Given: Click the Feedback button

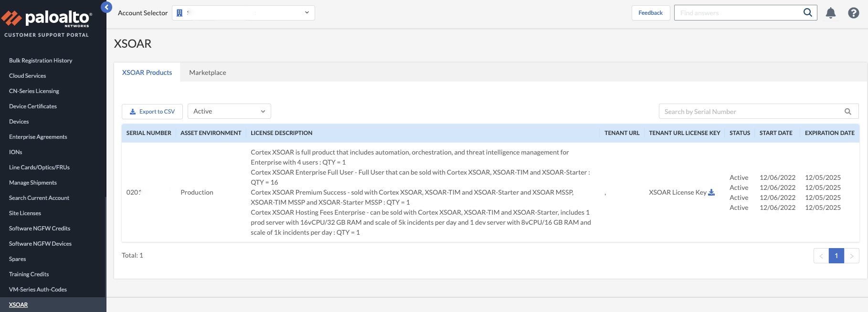Looking at the screenshot, I should tap(650, 13).
